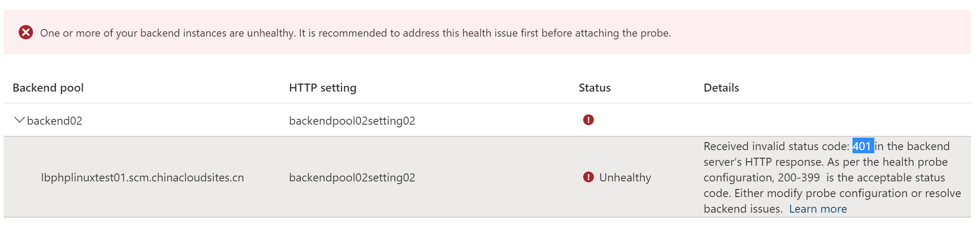Click the red alert icon beside Unhealthy
The image size is (980, 231).
(x=588, y=177)
